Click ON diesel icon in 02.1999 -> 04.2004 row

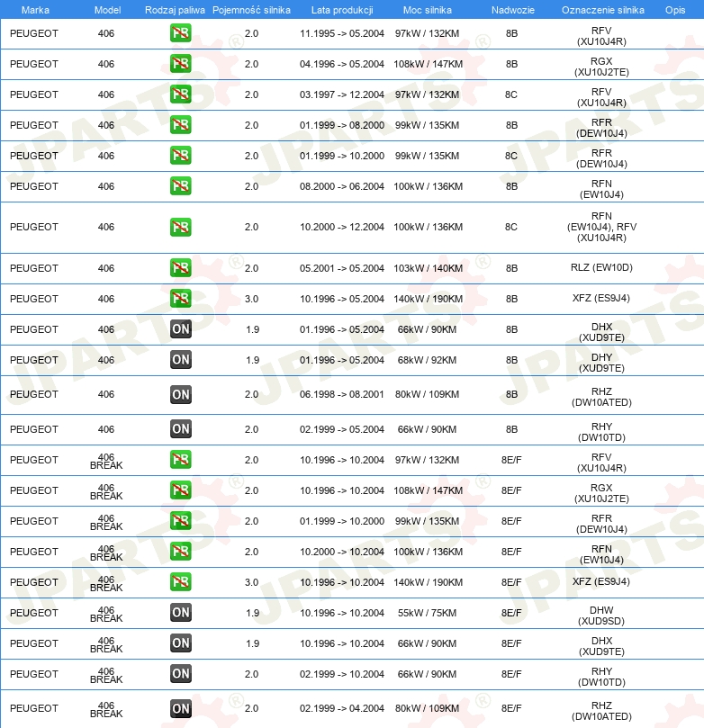coord(181,708)
